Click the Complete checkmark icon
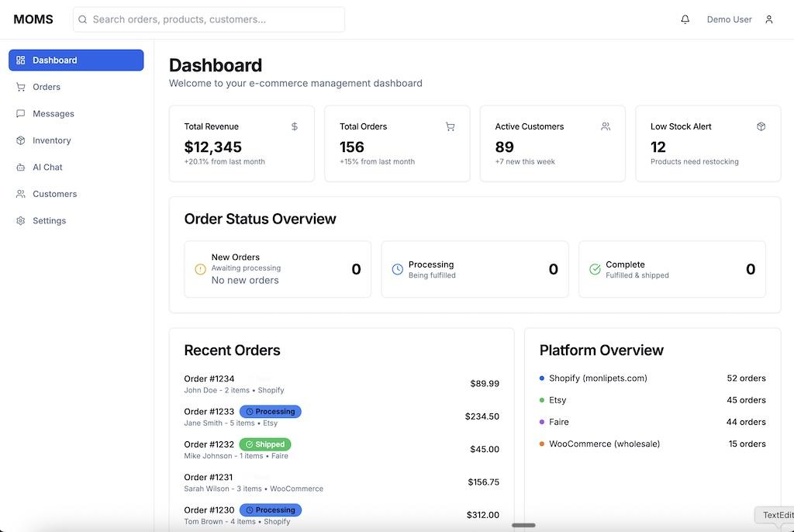Screen dimensions: 794x532 [x=595, y=269]
